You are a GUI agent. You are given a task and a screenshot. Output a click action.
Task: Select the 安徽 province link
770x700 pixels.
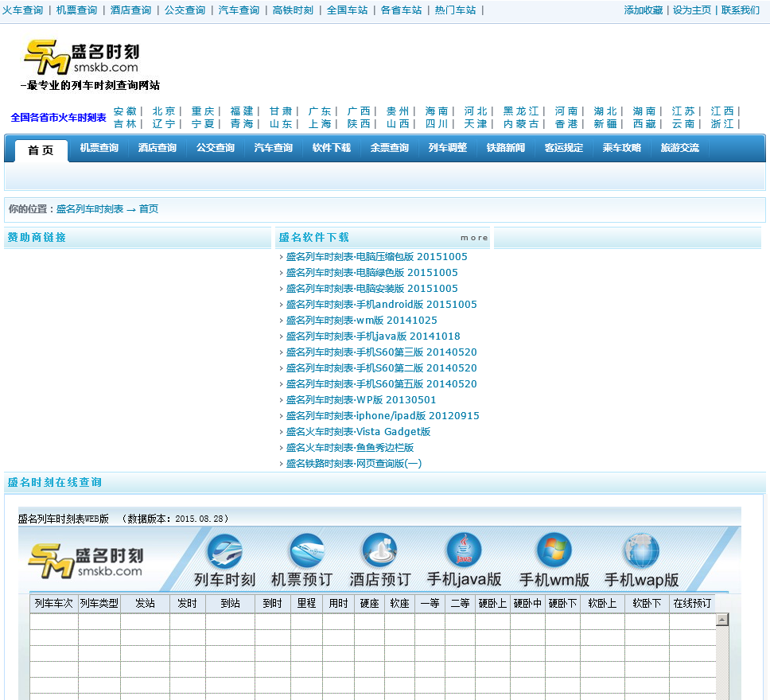point(125,111)
